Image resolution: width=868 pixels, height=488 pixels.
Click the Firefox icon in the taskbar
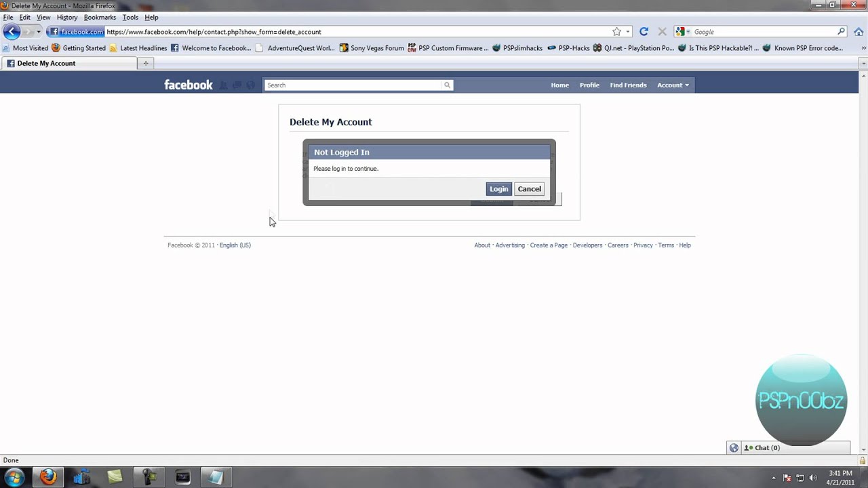click(48, 477)
